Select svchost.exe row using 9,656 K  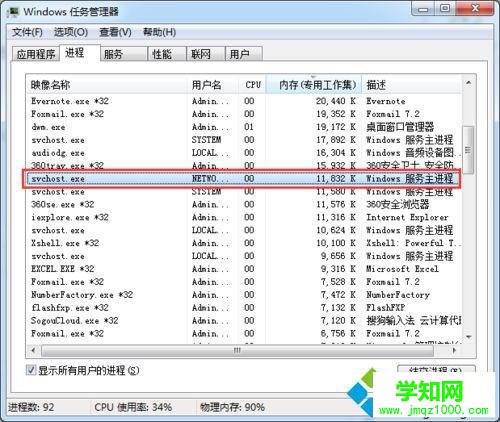point(244,256)
